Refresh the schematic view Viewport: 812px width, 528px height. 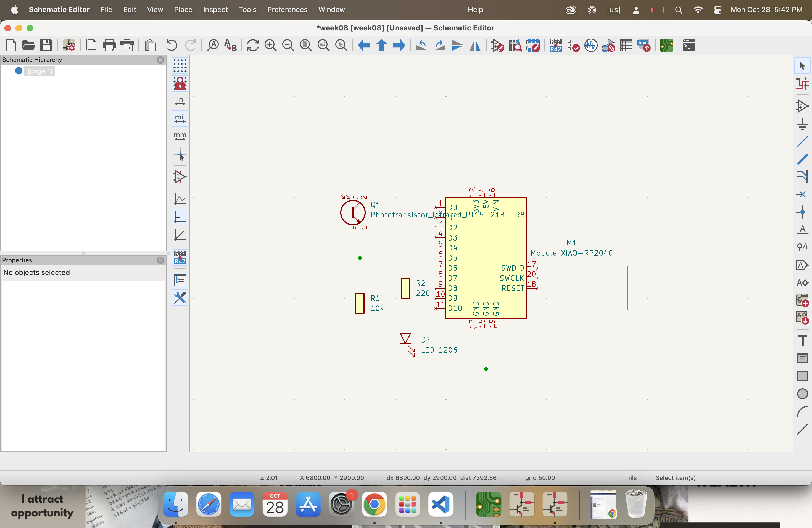[x=253, y=45]
